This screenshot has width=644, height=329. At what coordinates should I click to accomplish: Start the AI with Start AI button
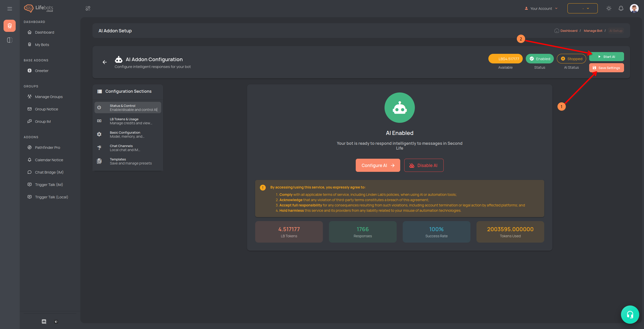pos(606,57)
